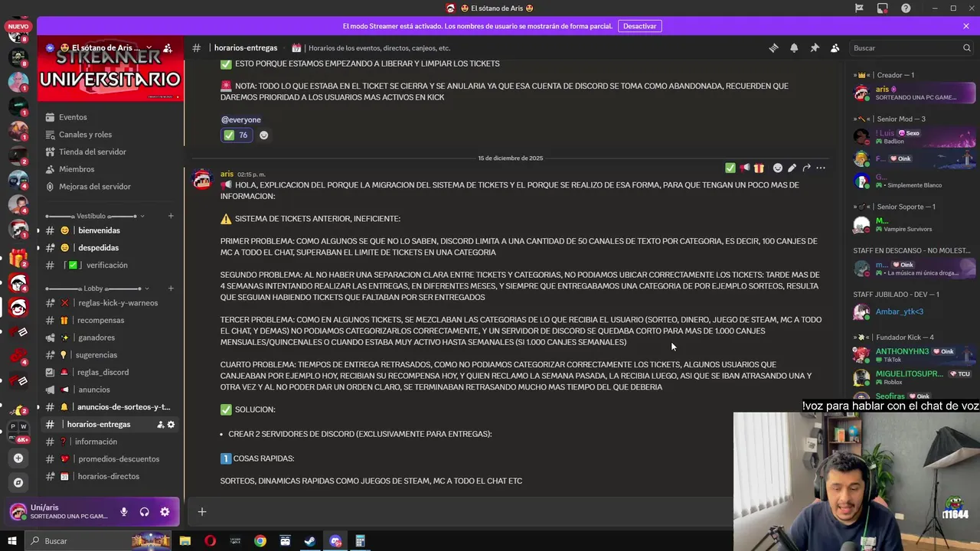Open edit channel gear on horarios-entregas

pyautogui.click(x=171, y=424)
